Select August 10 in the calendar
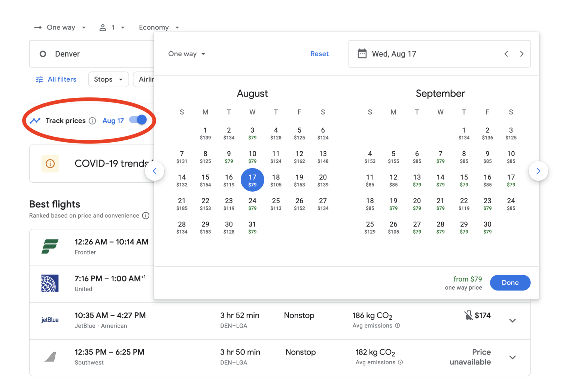The width and height of the screenshot is (575, 392). 252,157
